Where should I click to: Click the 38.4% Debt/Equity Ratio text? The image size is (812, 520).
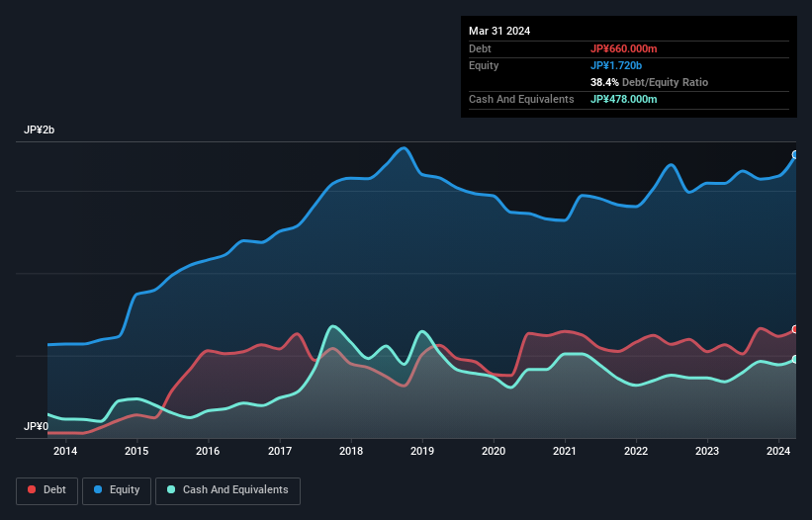click(650, 82)
